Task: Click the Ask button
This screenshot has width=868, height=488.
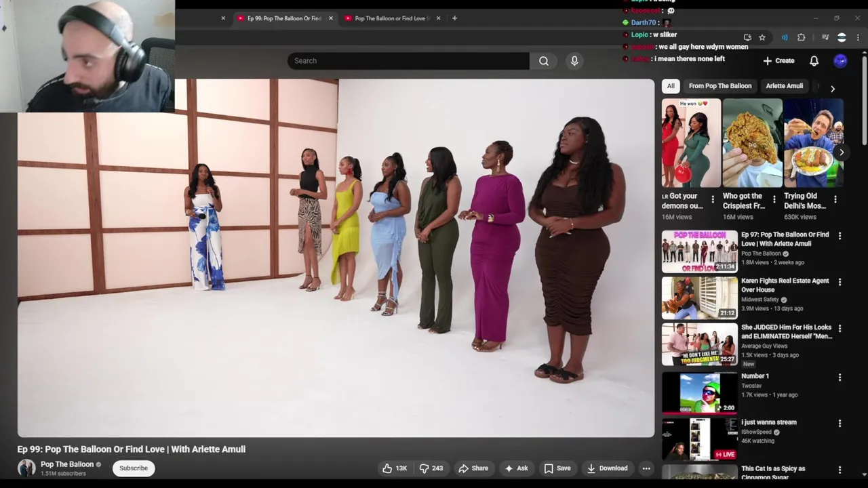Action: pyautogui.click(x=516, y=468)
